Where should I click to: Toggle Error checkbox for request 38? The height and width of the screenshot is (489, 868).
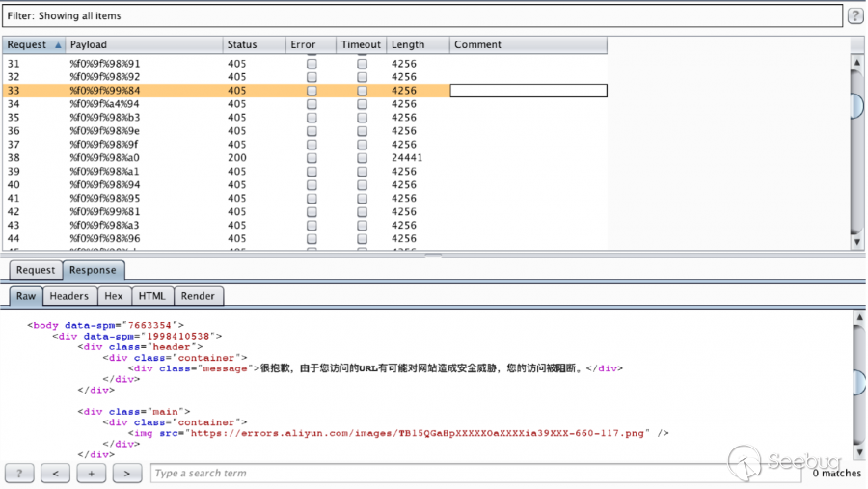pyautogui.click(x=312, y=158)
